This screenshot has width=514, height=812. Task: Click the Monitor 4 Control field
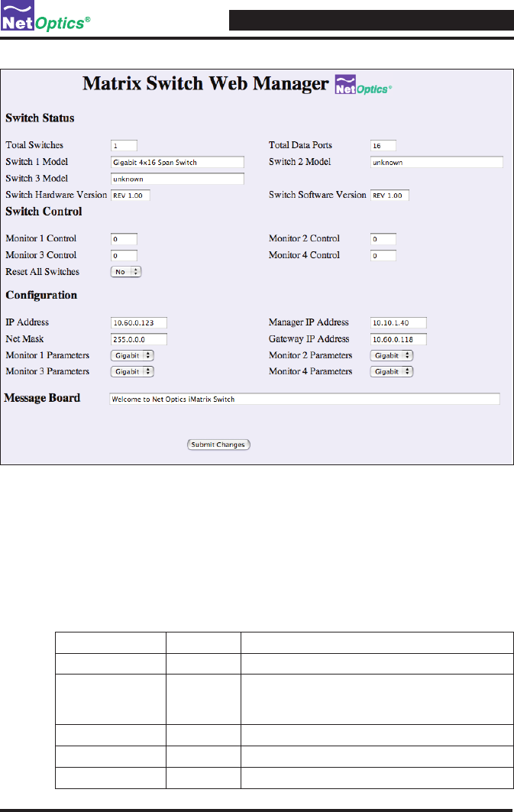pyautogui.click(x=383, y=255)
